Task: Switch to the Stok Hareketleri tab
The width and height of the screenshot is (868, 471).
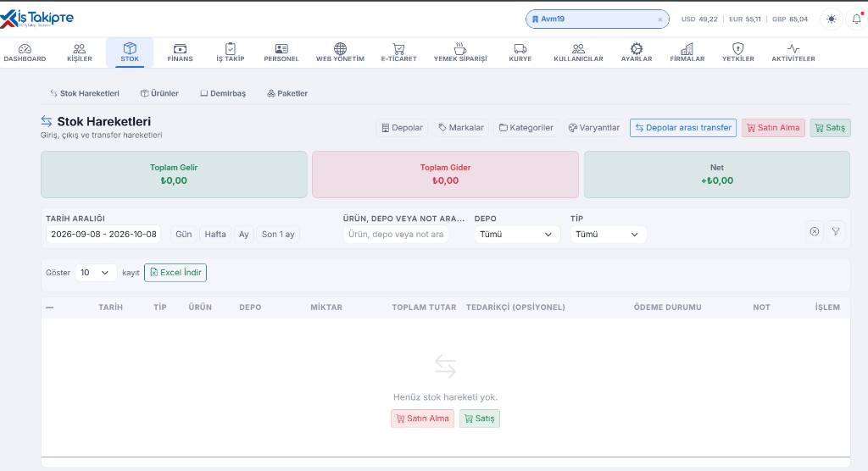Action: [85, 93]
